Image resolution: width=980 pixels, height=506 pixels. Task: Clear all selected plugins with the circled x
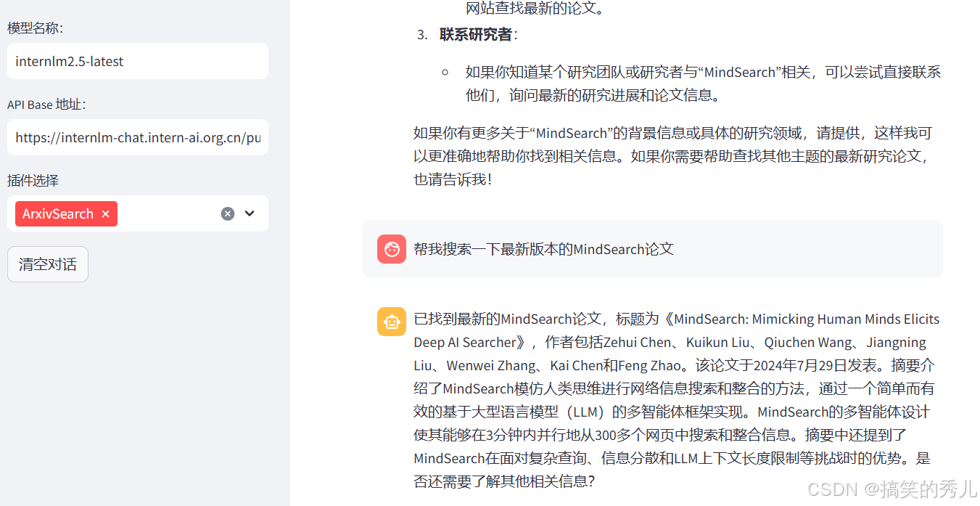(228, 213)
